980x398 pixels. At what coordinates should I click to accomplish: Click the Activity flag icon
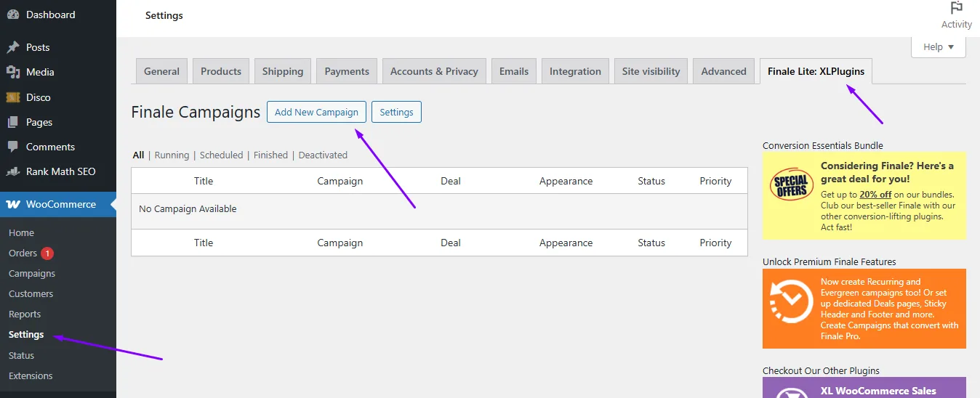957,8
